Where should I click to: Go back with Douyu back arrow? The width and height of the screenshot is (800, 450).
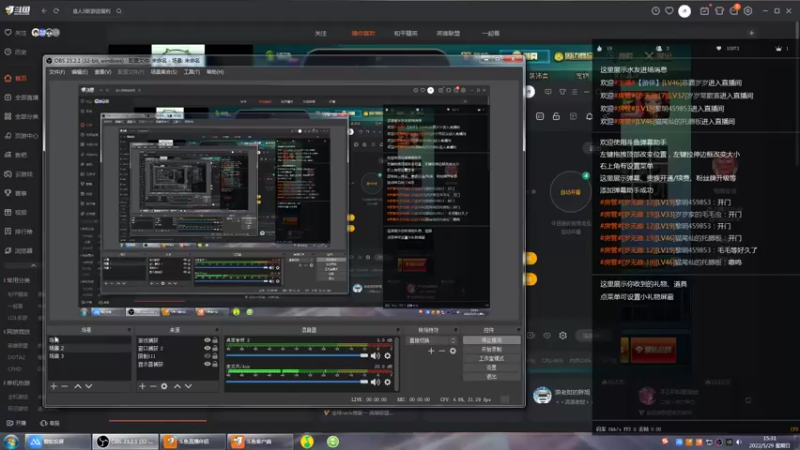[x=44, y=11]
